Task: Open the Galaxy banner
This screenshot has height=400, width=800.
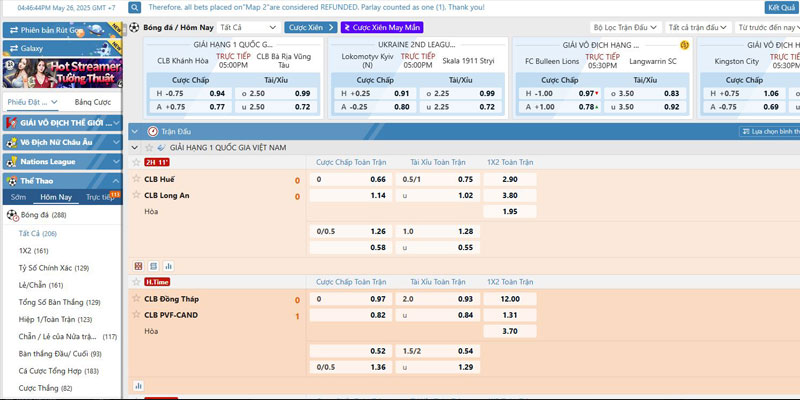Action: [62, 48]
